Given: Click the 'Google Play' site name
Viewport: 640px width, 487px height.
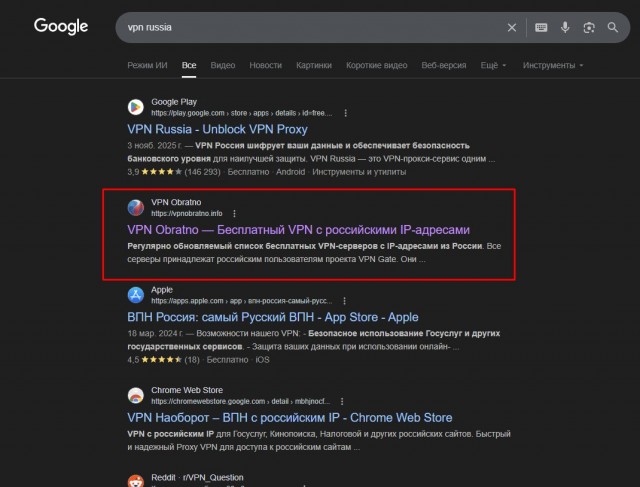Looking at the screenshot, I should tap(174, 102).
